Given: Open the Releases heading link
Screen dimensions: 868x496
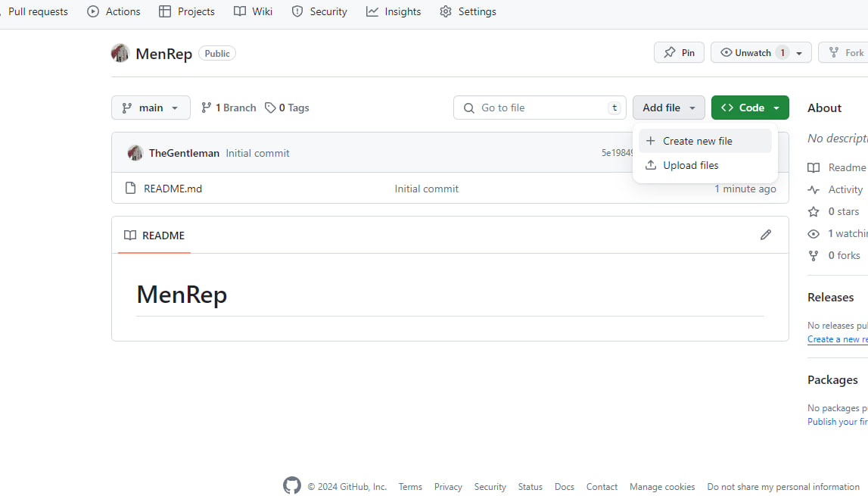Looking at the screenshot, I should (830, 297).
